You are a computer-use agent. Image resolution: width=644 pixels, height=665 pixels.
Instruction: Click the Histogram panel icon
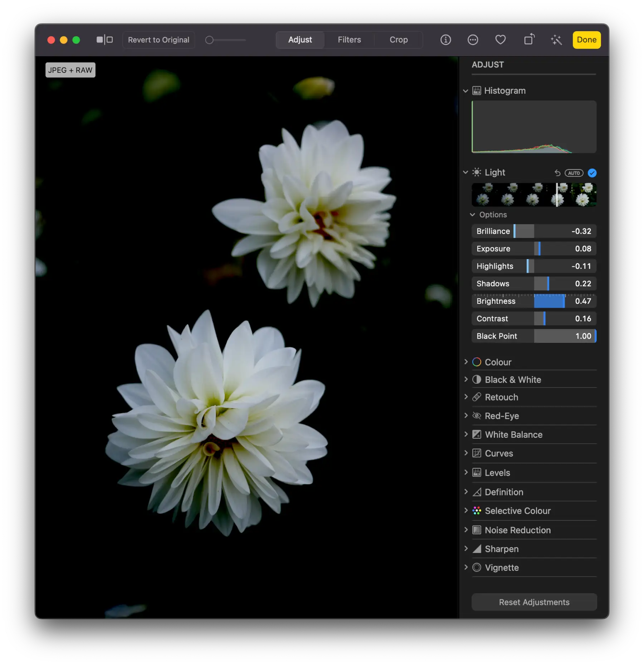pos(477,91)
